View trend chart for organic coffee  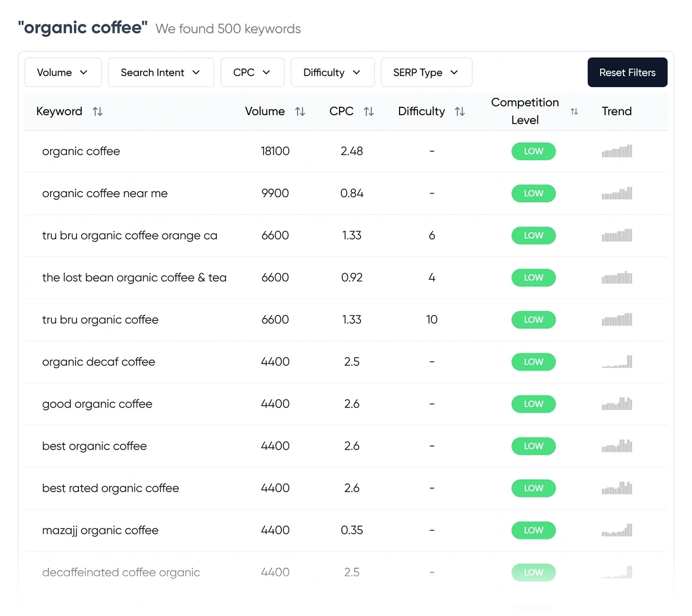click(x=617, y=151)
